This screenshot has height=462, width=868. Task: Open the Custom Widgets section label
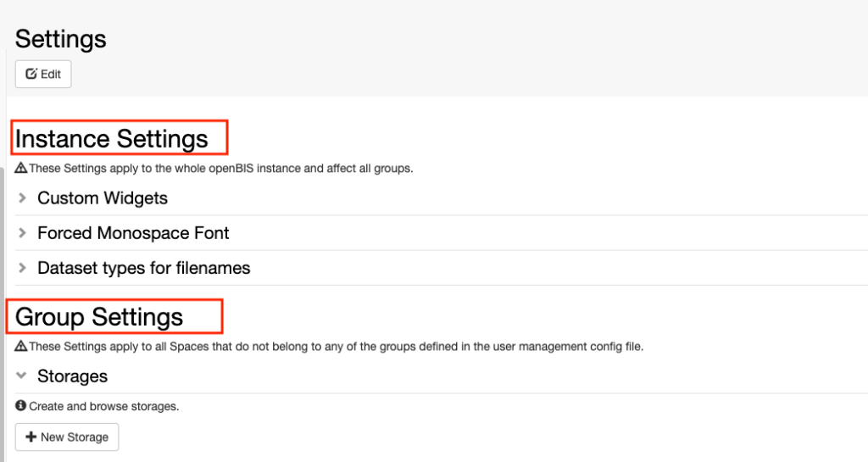click(x=103, y=198)
